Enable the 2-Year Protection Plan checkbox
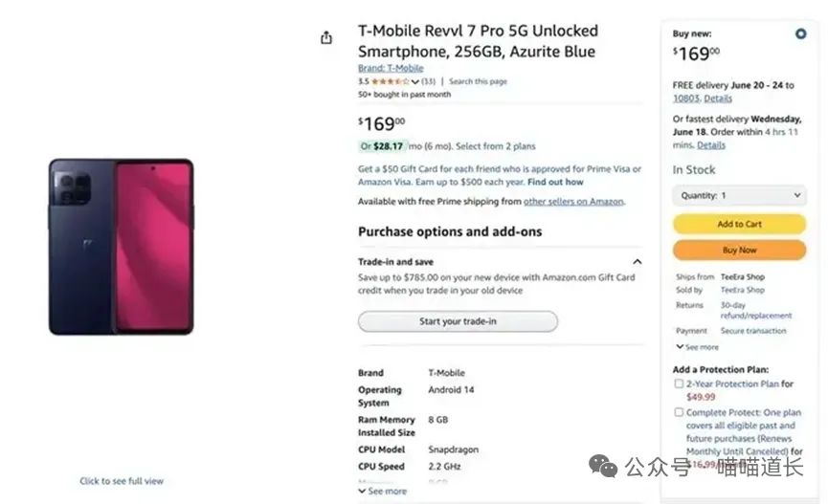Screen dimensions: 828x504 point(679,383)
